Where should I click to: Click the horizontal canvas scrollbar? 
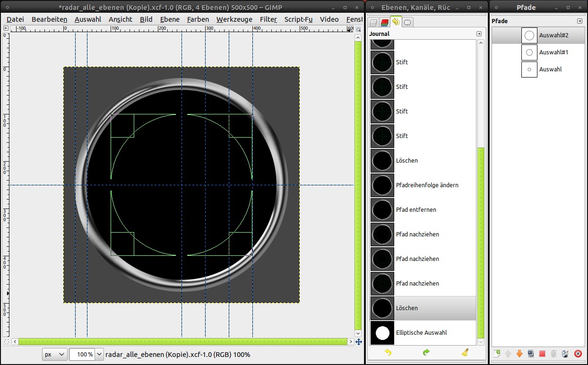coord(182,341)
